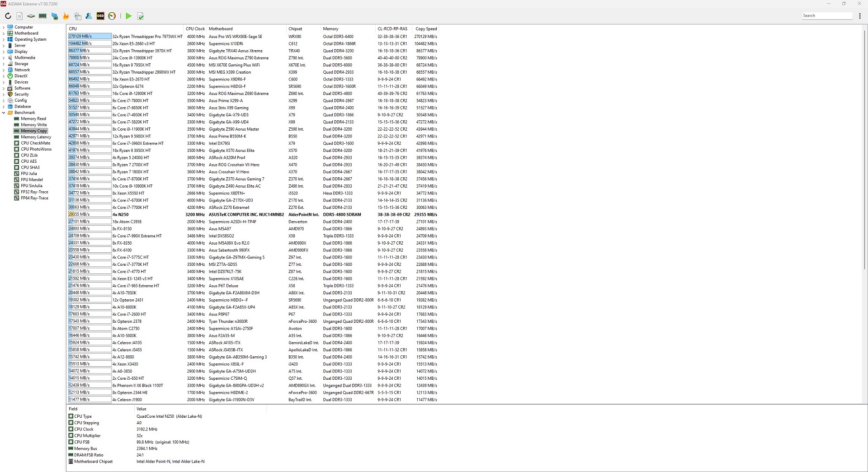The width and height of the screenshot is (868, 472).
Task: Select the "16x Atom C3958" row
Action: tap(253, 222)
